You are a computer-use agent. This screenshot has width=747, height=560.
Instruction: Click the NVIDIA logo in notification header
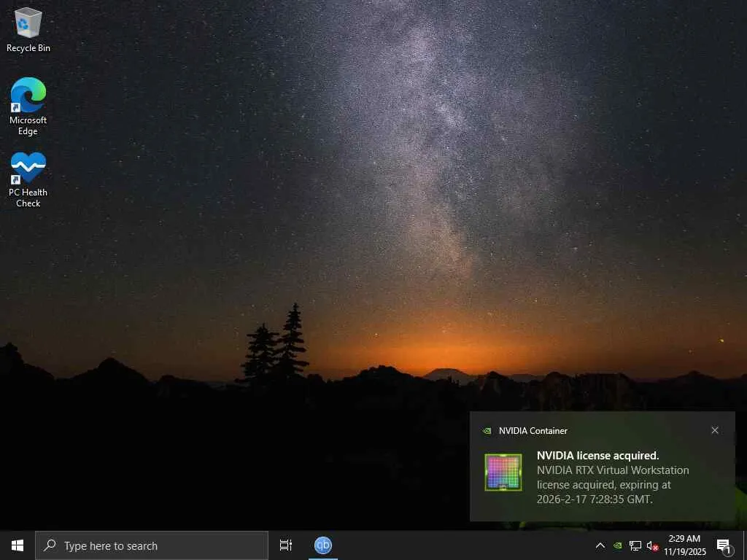click(x=487, y=431)
